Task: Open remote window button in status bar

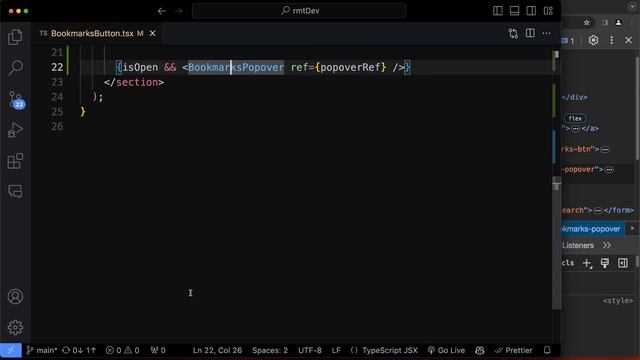Action: pyautogui.click(x=11, y=350)
